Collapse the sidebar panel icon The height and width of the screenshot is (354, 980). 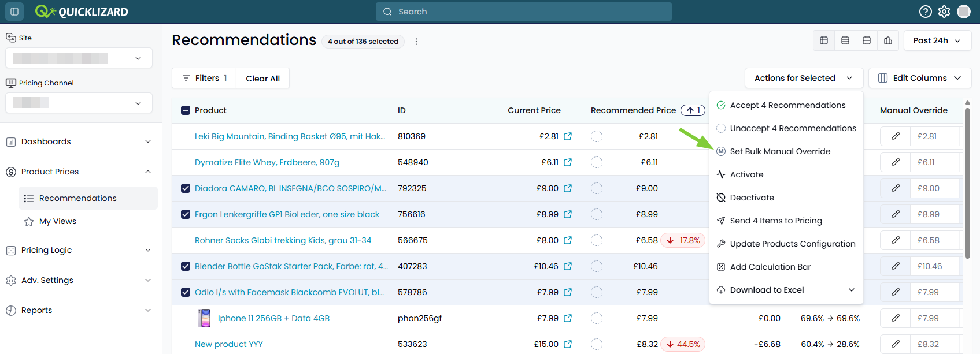(x=14, y=12)
